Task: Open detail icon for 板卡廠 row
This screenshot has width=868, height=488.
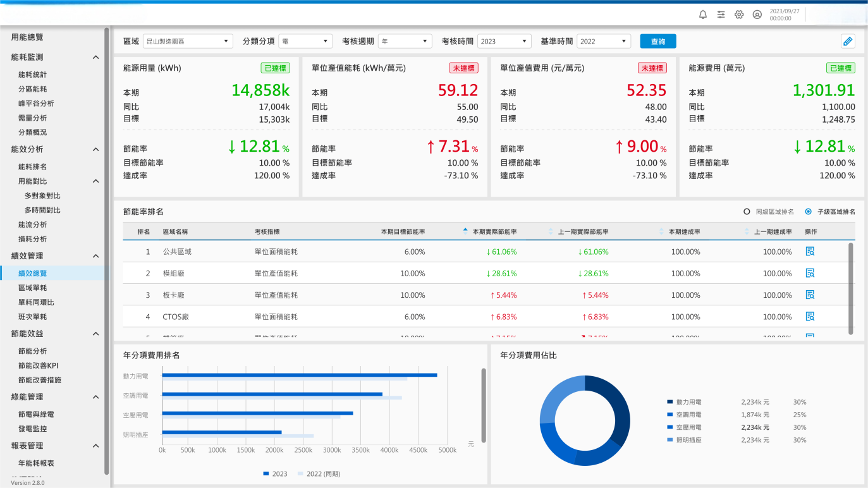Action: [x=810, y=295]
